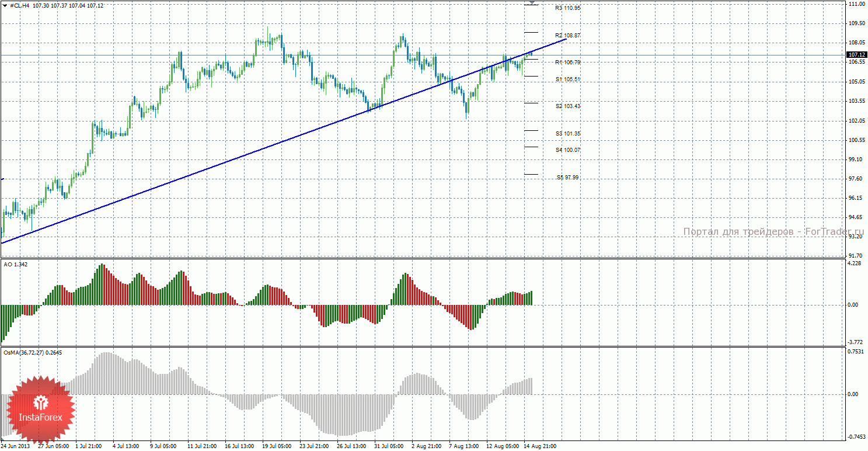The image size is (868, 451).
Task: Click the S2 103.43 support label
Action: pyautogui.click(x=567, y=106)
